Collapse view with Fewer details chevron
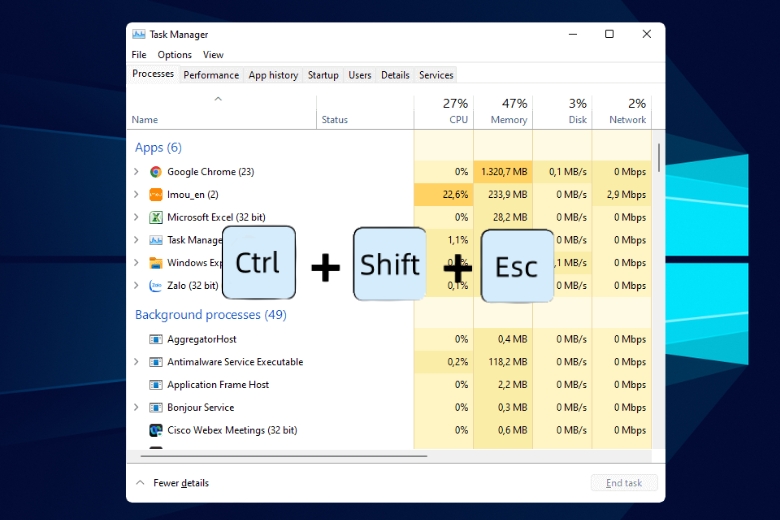 (140, 483)
